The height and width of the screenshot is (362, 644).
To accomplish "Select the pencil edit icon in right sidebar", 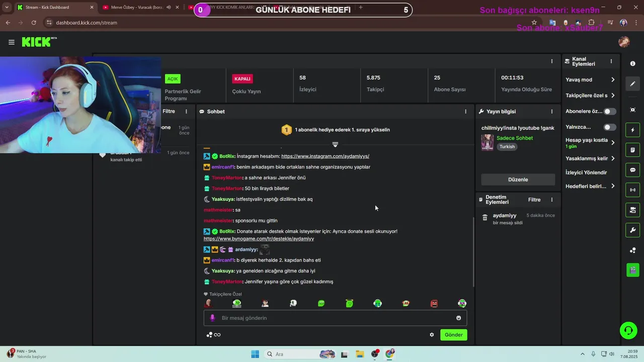I will click(x=633, y=83).
